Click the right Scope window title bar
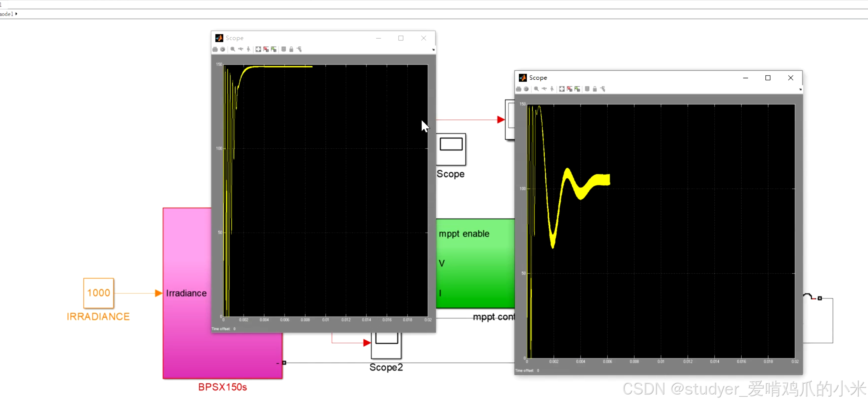 tap(630, 78)
